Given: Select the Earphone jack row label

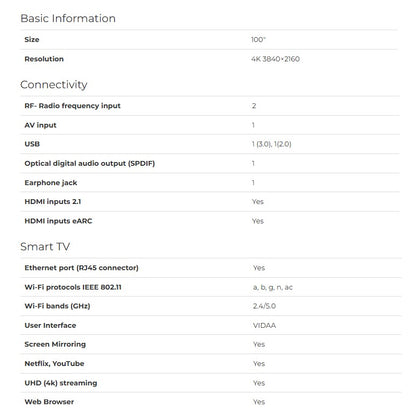Looking at the screenshot, I should tap(51, 183).
